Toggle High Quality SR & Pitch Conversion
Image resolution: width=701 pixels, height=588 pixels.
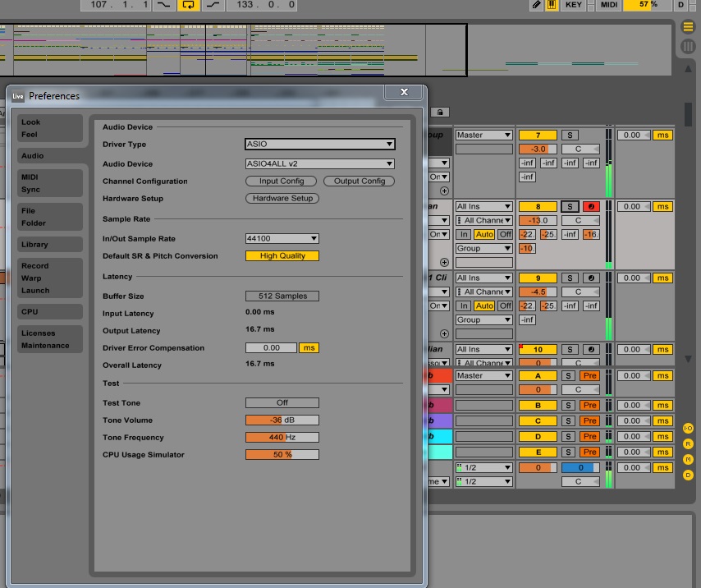(282, 256)
